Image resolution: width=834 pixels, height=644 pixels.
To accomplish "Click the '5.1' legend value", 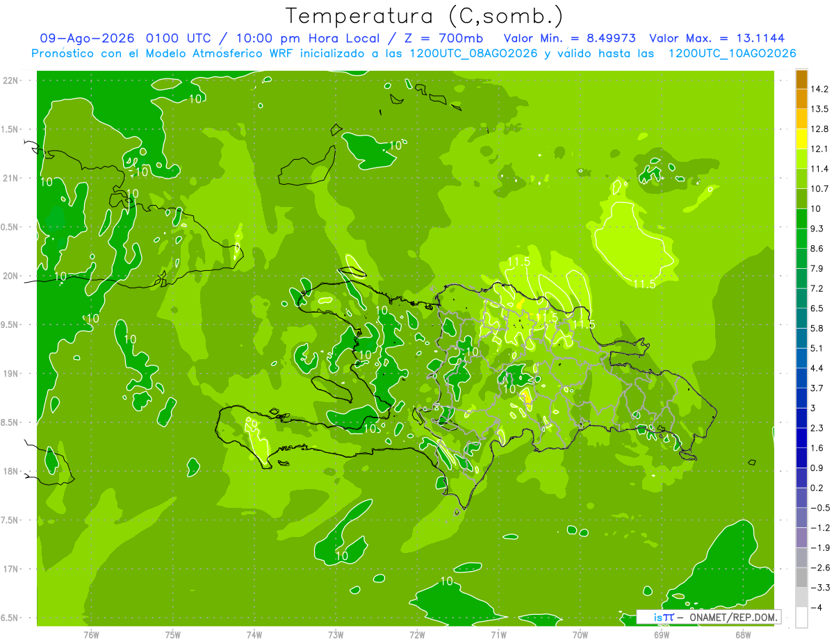I will [818, 348].
